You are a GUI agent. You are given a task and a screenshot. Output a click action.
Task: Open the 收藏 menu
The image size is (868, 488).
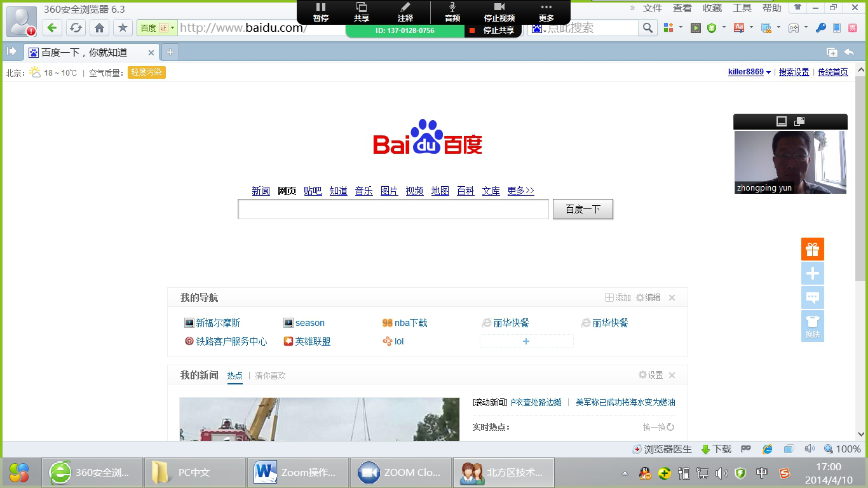click(x=712, y=8)
